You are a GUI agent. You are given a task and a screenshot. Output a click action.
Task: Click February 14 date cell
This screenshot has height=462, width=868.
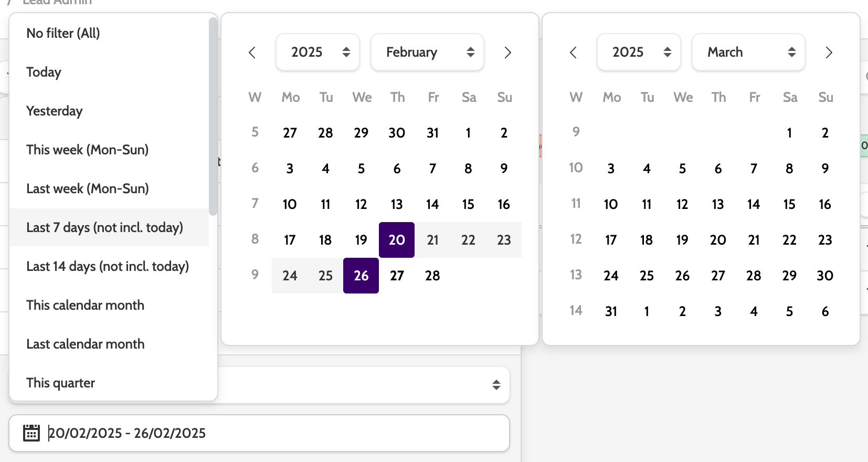click(432, 204)
